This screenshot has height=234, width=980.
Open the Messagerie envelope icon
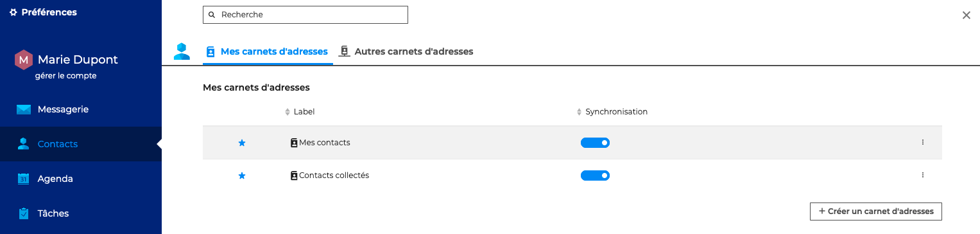(x=24, y=109)
